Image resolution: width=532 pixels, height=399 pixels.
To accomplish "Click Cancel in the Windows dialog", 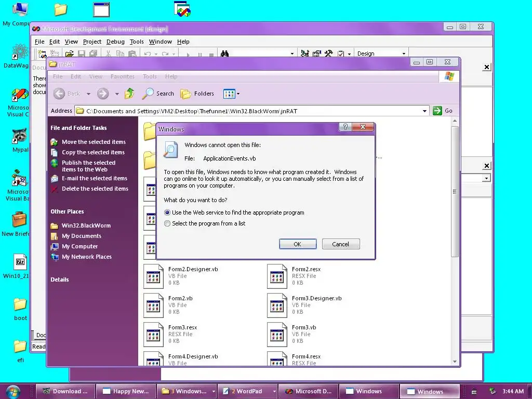I will (x=341, y=244).
